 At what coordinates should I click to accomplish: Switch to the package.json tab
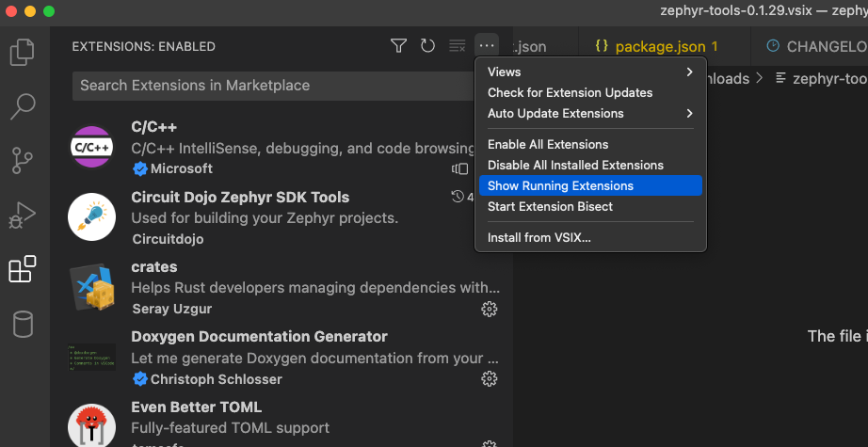pos(665,46)
